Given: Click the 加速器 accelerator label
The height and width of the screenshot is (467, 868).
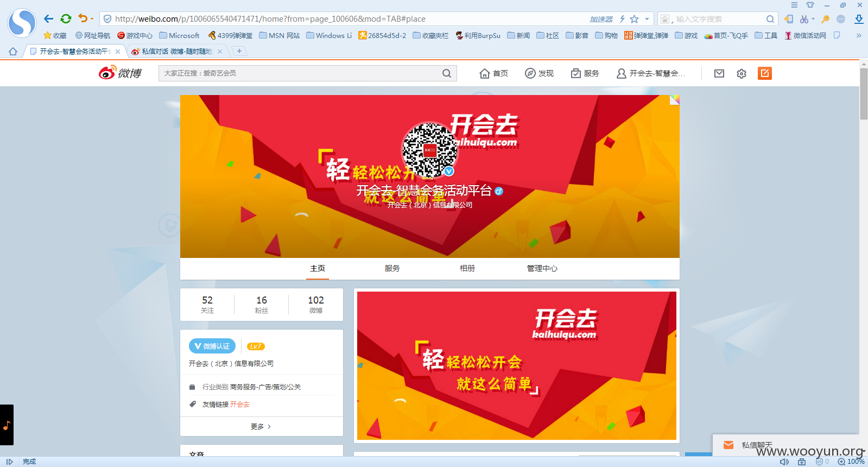Looking at the screenshot, I should (601, 19).
